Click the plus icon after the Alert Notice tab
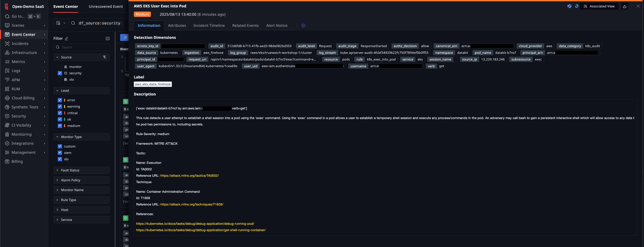 click(303, 26)
